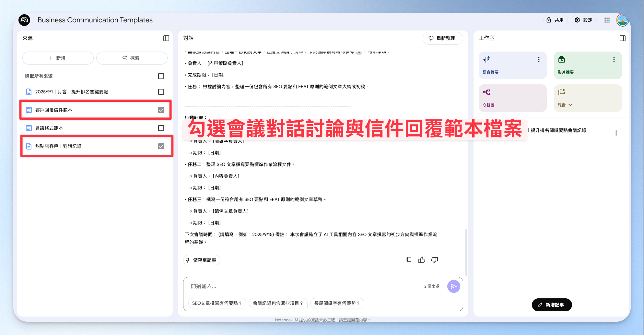Give thumbs up to the response
The image size is (644, 335).
click(x=422, y=260)
